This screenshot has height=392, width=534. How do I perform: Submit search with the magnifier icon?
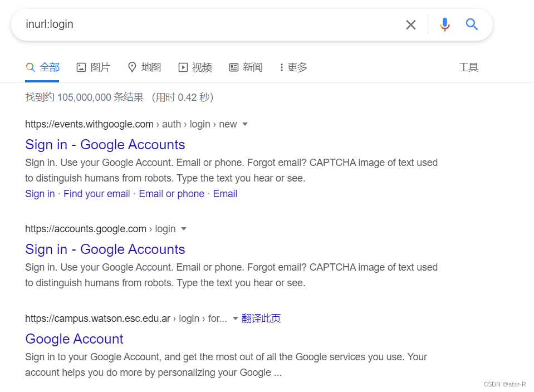click(472, 24)
